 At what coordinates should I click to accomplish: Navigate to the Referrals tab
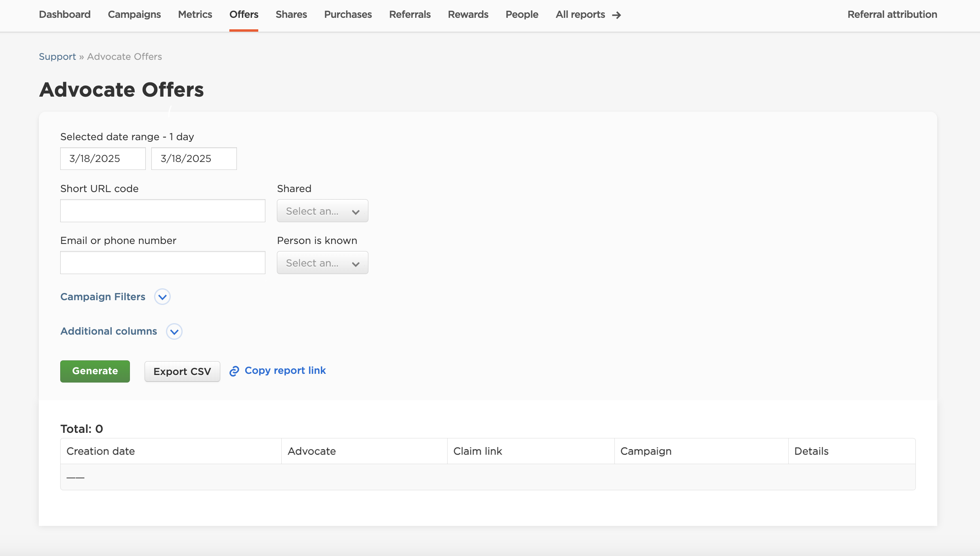click(410, 14)
